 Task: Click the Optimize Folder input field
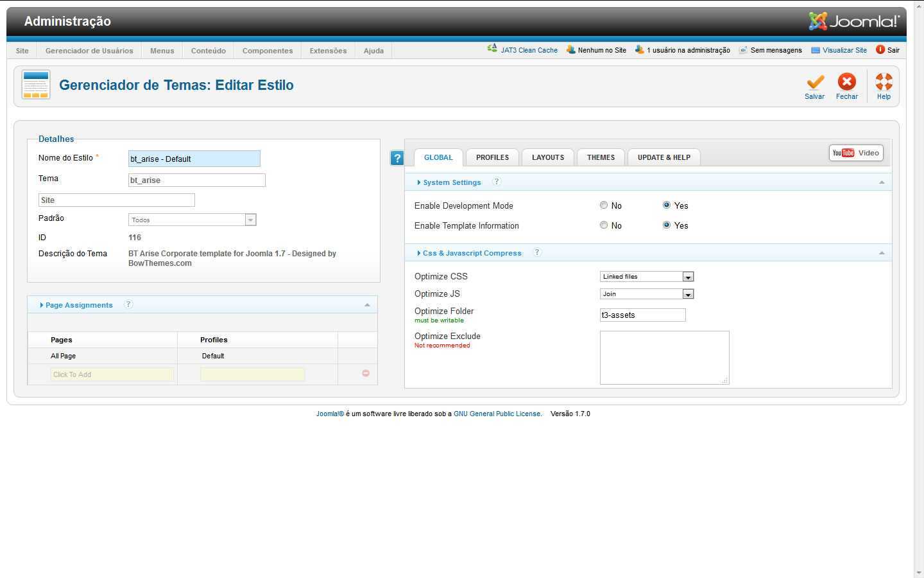[x=642, y=315]
